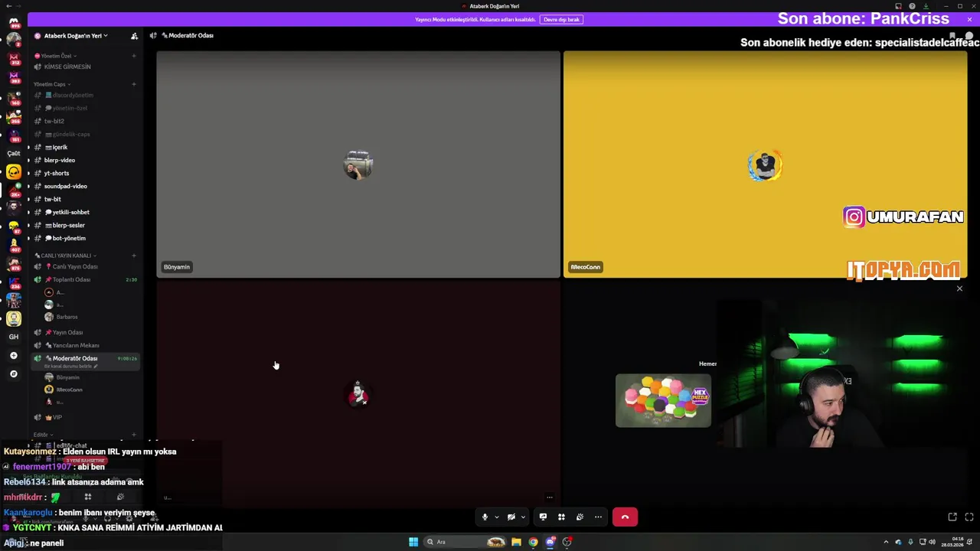Join Yancıların Mekanı voice channel
The width and height of the screenshot is (980, 551).
[85, 345]
